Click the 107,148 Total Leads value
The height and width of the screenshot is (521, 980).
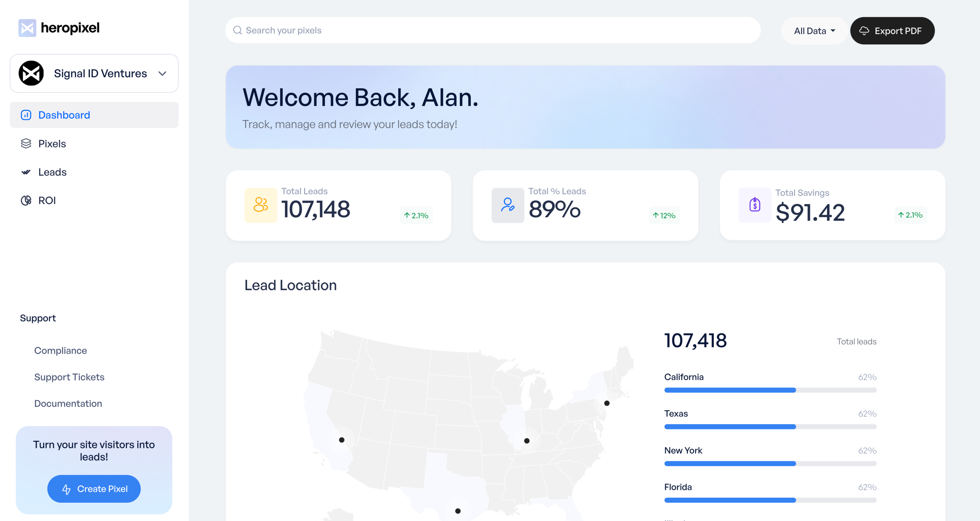316,210
